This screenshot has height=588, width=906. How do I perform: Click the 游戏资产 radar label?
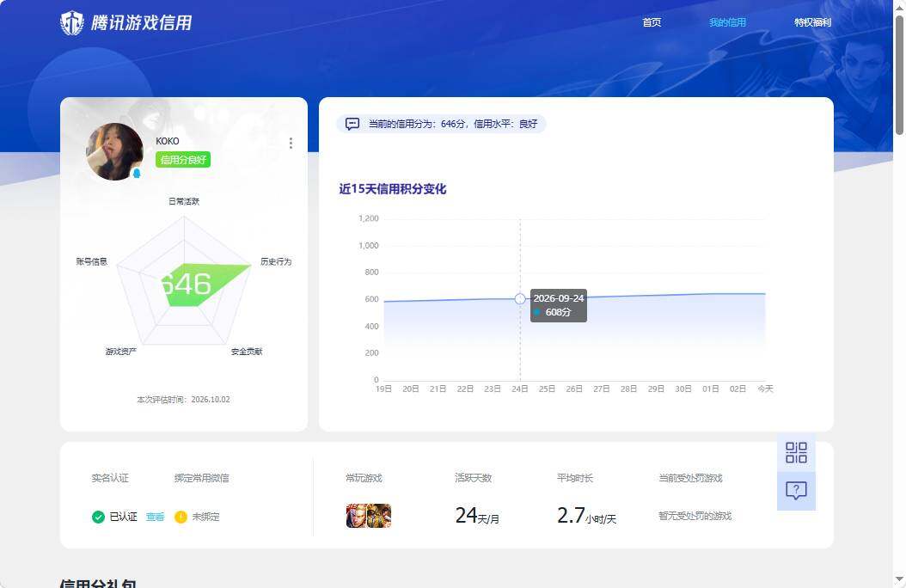coord(121,352)
